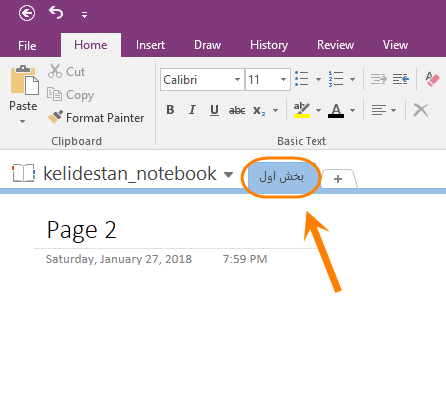
Task: Click the date Saturday, January 27, 2018
Action: click(x=119, y=259)
